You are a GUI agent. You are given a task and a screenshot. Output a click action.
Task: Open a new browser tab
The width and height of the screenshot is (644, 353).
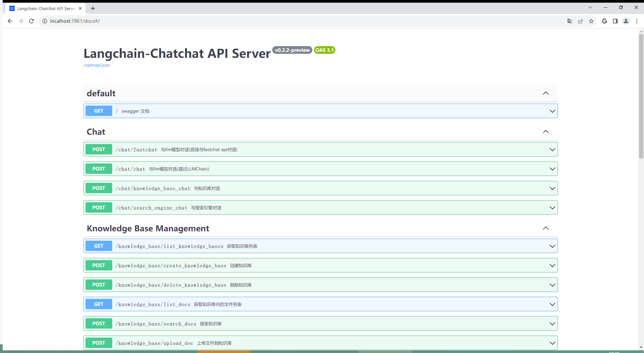point(93,8)
